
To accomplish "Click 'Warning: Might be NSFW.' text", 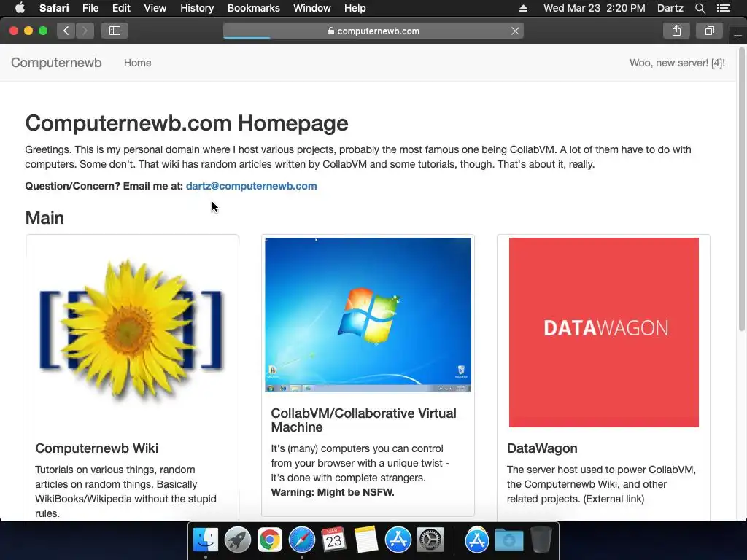I will point(333,492).
